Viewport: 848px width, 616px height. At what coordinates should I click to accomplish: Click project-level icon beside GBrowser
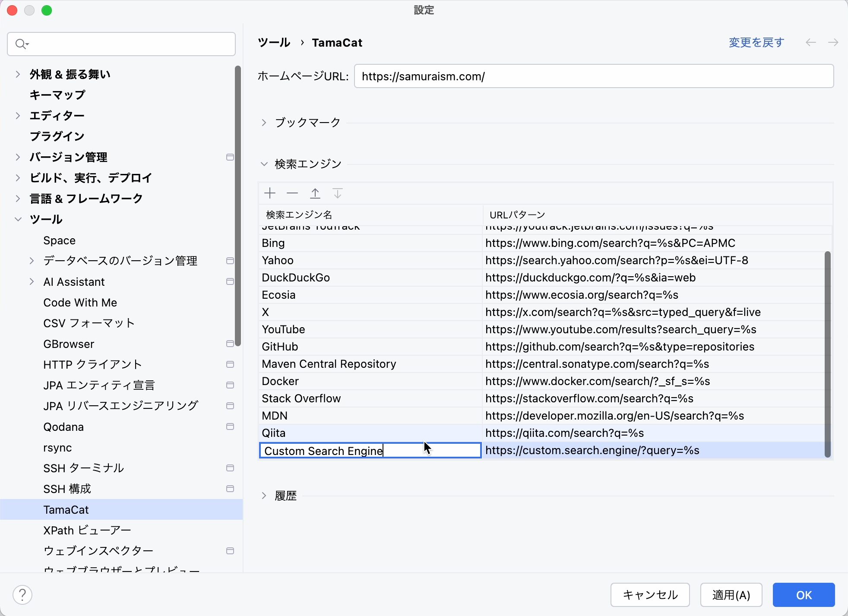point(230,344)
